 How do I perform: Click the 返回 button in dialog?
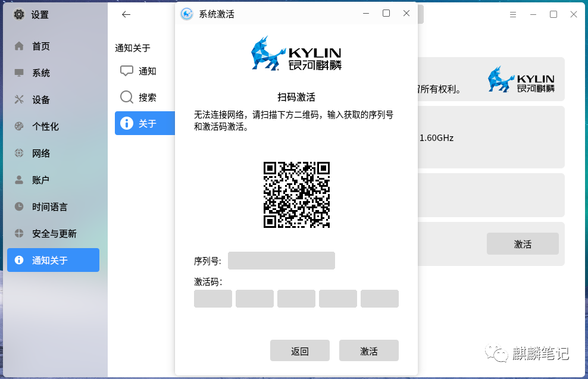299,350
